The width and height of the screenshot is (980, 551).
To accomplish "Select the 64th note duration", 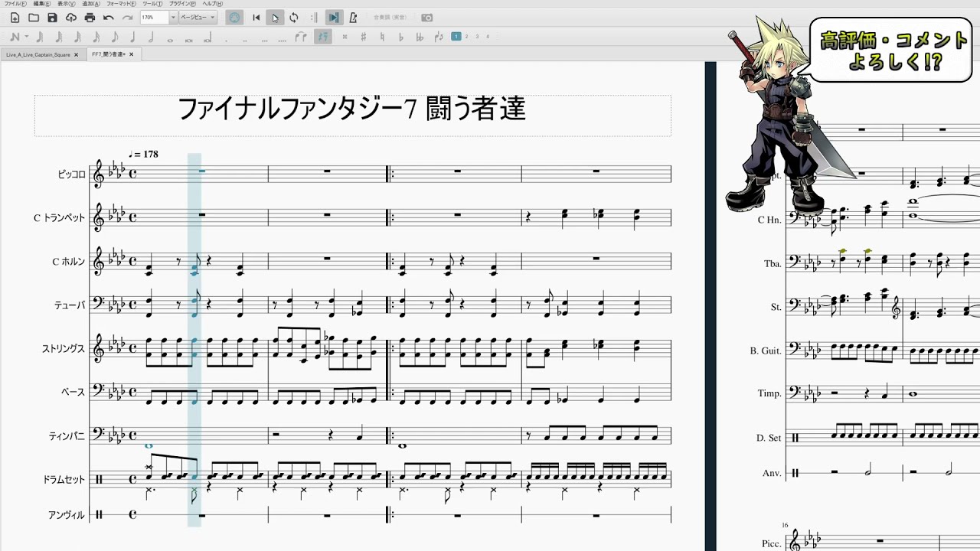I will (59, 37).
